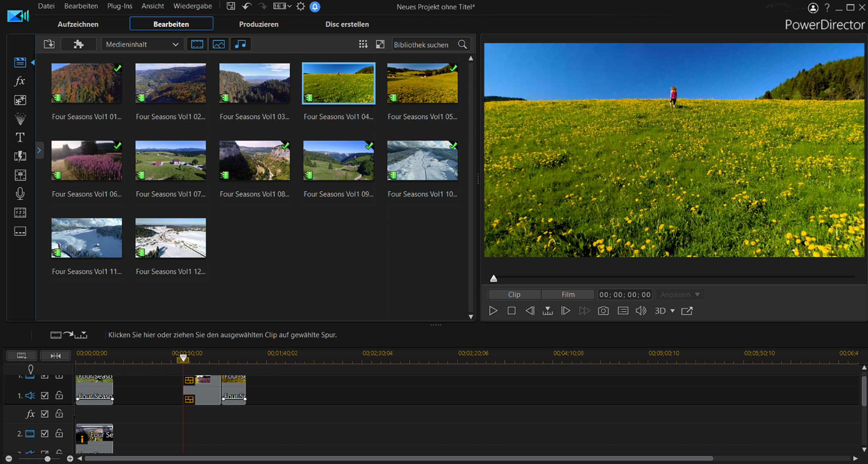868x464 pixels.
Task: Click the play button in preview
Action: tap(493, 310)
